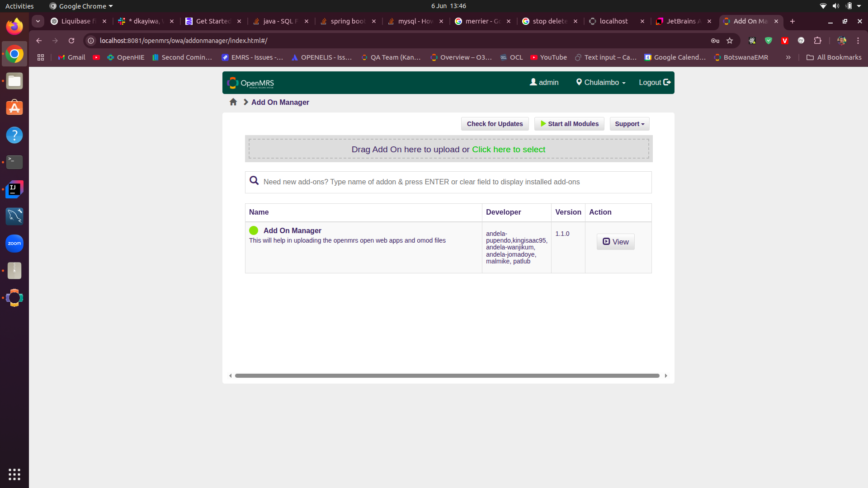The height and width of the screenshot is (488, 868).
Task: Reload the page in Chrome
Action: [71, 41]
